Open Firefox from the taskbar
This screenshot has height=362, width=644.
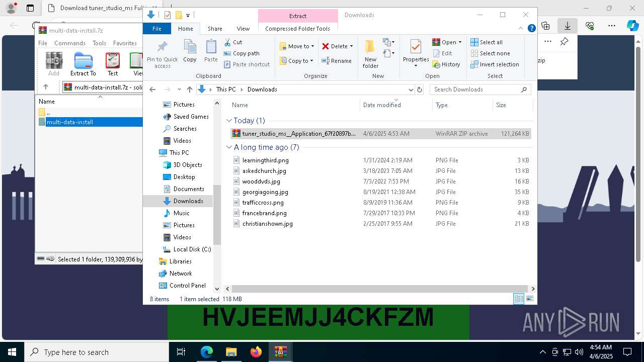[x=256, y=352]
